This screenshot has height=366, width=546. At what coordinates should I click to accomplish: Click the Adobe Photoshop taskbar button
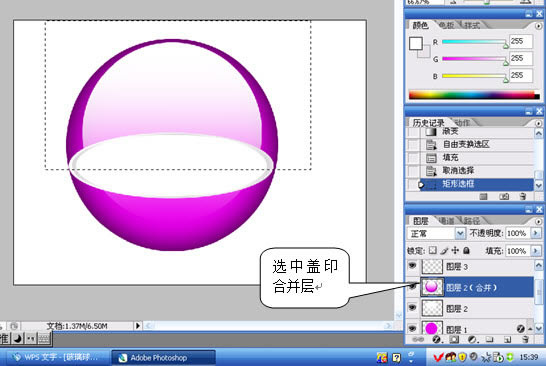163,358
